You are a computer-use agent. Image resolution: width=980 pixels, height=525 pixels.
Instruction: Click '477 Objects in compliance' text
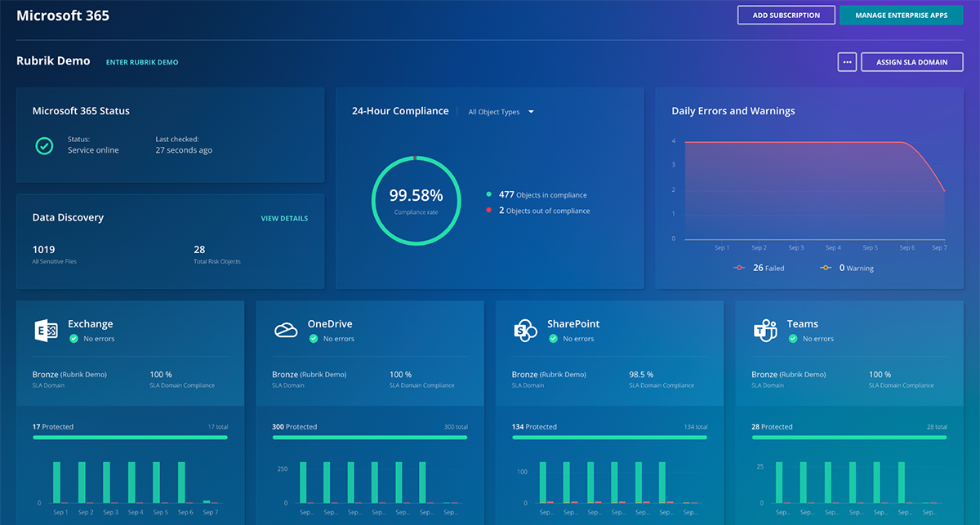click(543, 194)
